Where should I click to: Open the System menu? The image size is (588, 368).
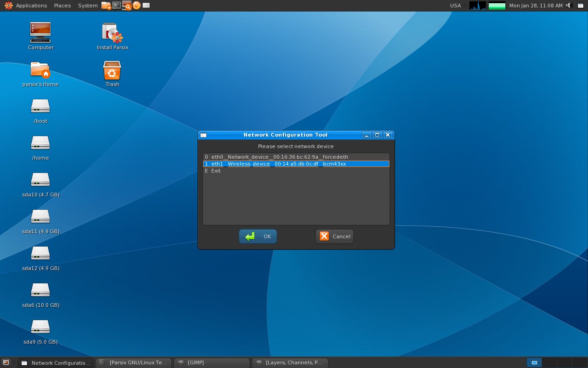[88, 6]
